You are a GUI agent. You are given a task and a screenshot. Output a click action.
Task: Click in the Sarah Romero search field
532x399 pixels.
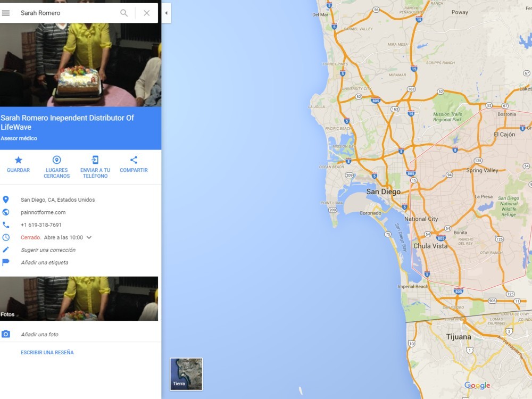(68, 13)
